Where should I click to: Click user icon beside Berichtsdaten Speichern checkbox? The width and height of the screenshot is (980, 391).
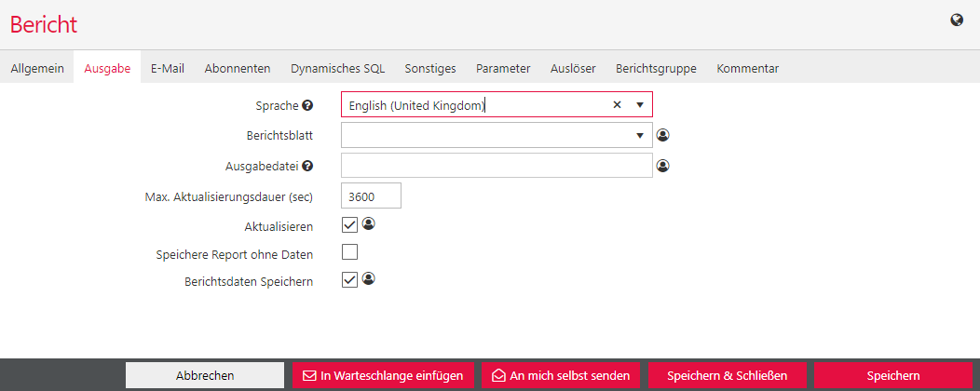point(368,278)
